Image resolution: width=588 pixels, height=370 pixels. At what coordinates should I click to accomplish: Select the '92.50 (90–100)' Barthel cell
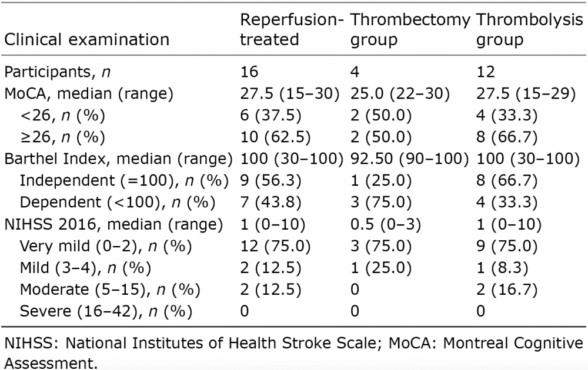pos(409,159)
